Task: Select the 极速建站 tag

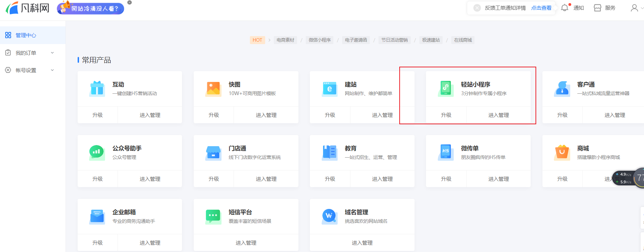Action: pyautogui.click(x=431, y=40)
